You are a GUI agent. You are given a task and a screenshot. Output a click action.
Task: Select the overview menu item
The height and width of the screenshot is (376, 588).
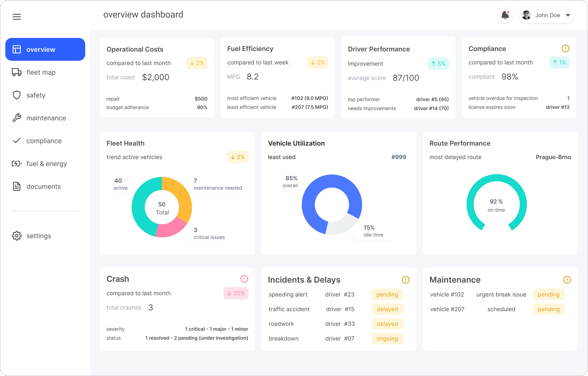tap(45, 49)
